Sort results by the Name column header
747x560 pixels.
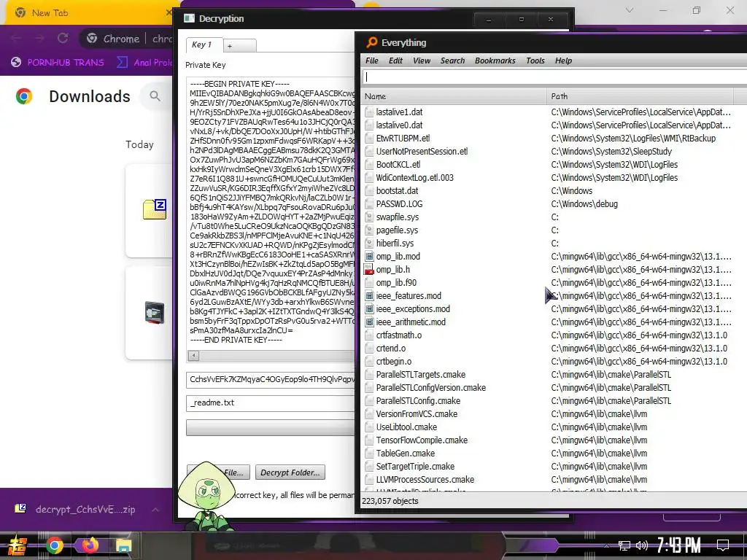(454, 96)
